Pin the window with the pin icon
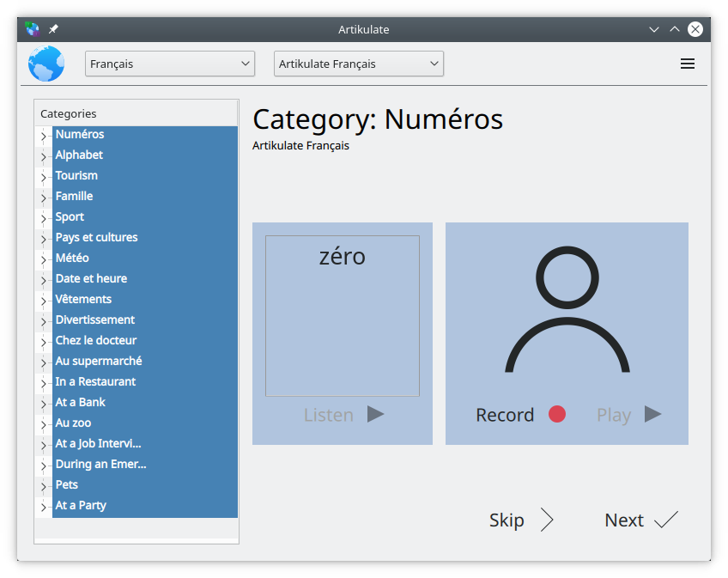The width and height of the screenshot is (728, 578). point(53,29)
